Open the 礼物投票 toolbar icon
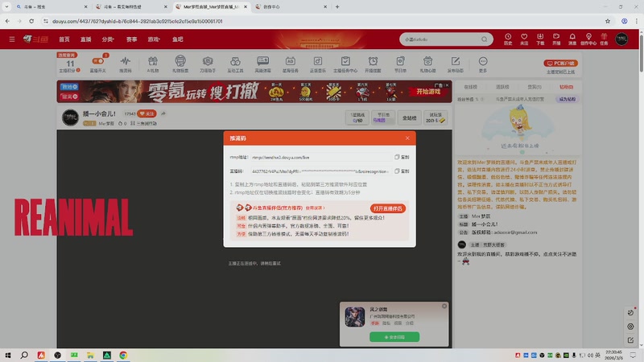The height and width of the screenshot is (362, 644). click(180, 64)
